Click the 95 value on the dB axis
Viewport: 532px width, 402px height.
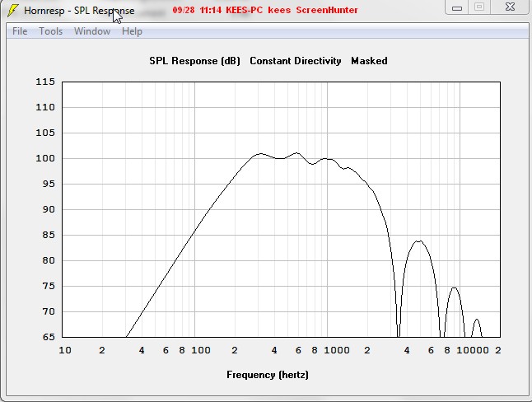tap(49, 184)
